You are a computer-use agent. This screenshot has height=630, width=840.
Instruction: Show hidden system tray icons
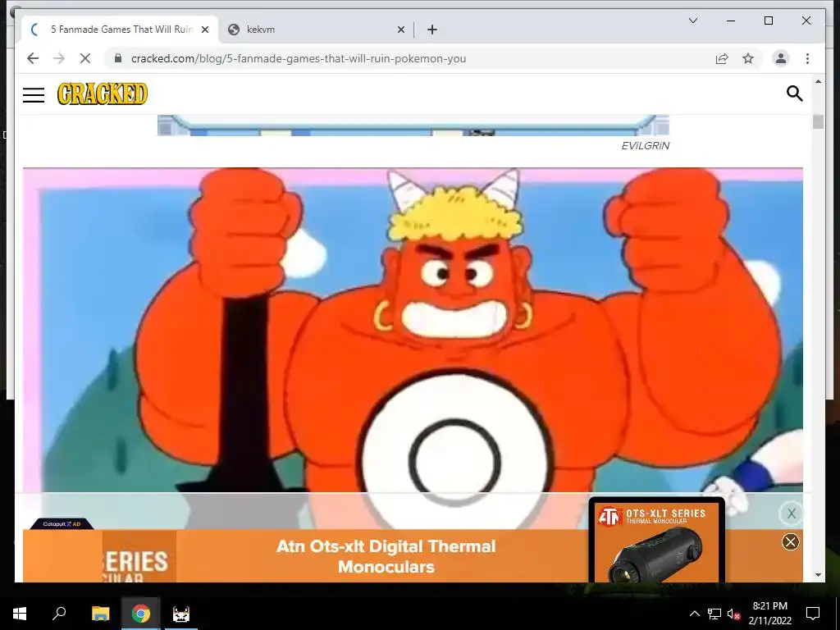[694, 614]
